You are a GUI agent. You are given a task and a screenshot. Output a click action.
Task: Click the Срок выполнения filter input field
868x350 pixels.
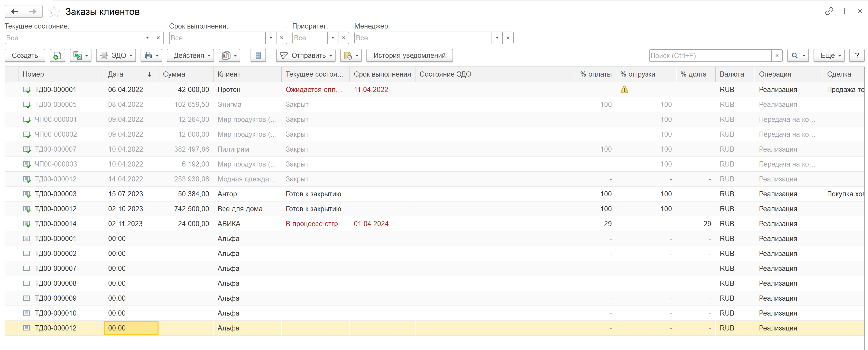coord(217,38)
